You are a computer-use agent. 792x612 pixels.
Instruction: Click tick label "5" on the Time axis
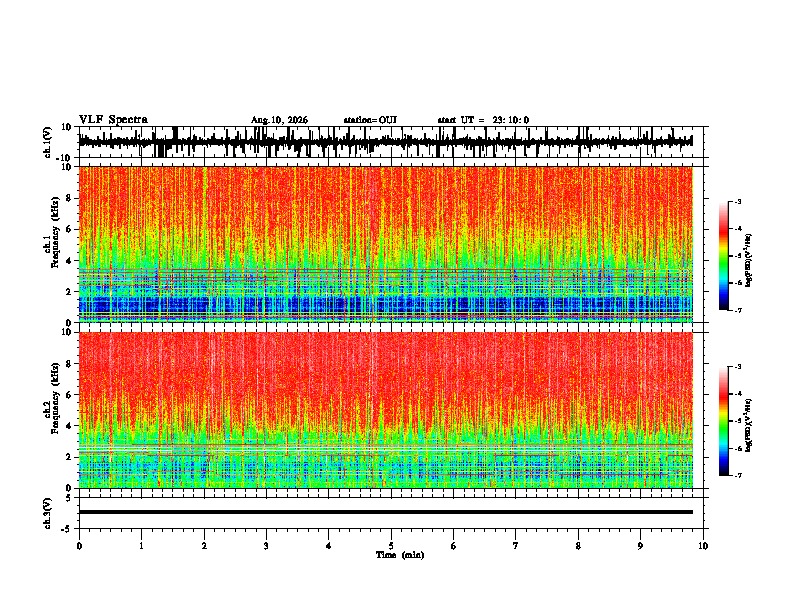pyautogui.click(x=391, y=546)
